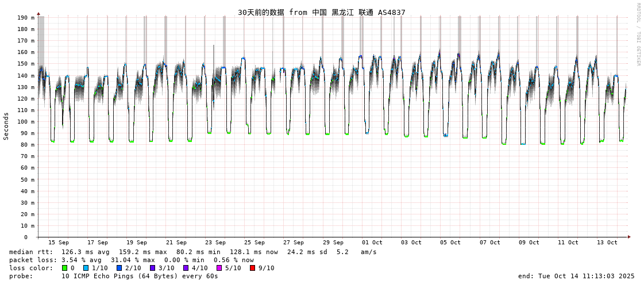Click the 01 Oct date label
This screenshot has height=284, width=644.
tap(372, 243)
